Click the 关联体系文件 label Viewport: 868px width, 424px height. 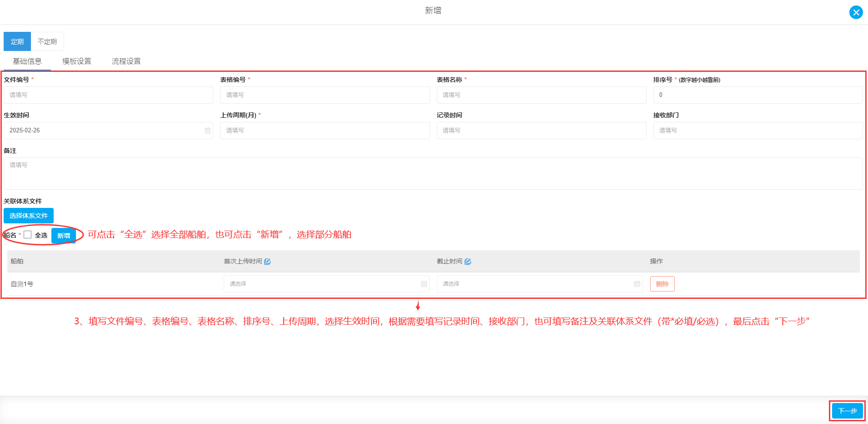[x=23, y=201]
